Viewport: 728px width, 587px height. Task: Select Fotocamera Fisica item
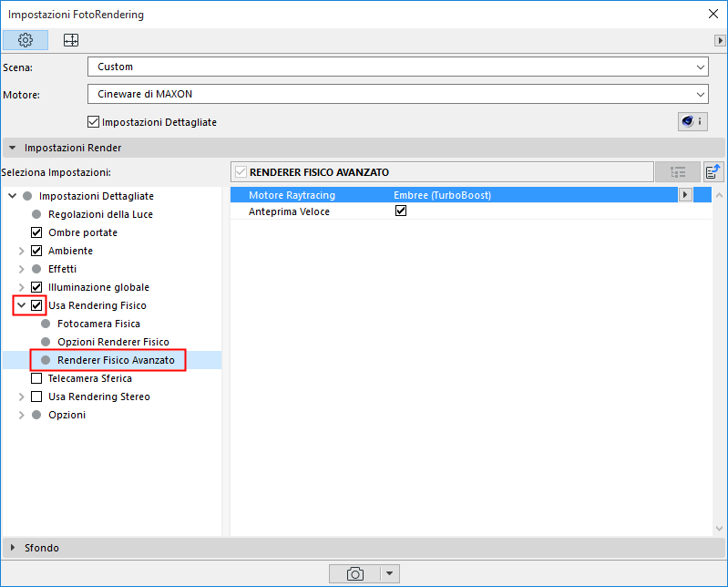(x=98, y=324)
